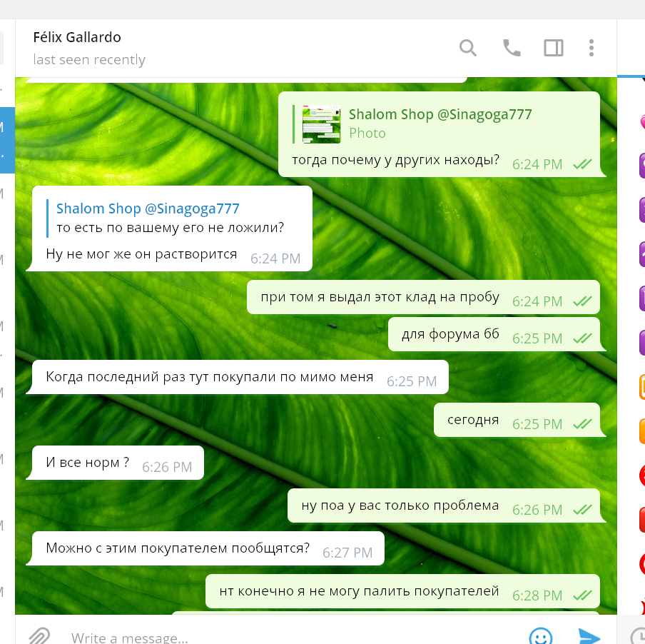Open the three-dot chat options menu

pyautogui.click(x=591, y=48)
